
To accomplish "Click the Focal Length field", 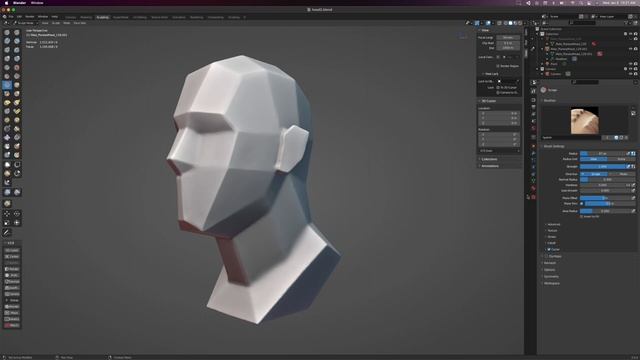I will [x=508, y=38].
